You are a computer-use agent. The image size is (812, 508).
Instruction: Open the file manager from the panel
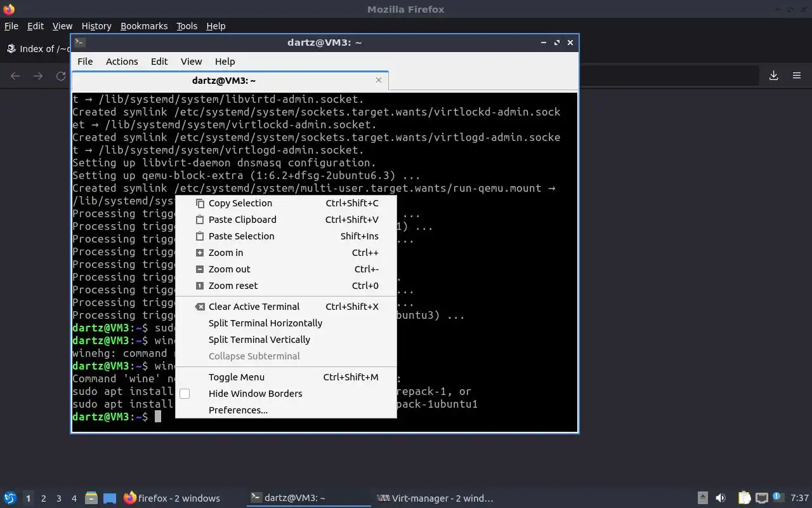(91, 498)
